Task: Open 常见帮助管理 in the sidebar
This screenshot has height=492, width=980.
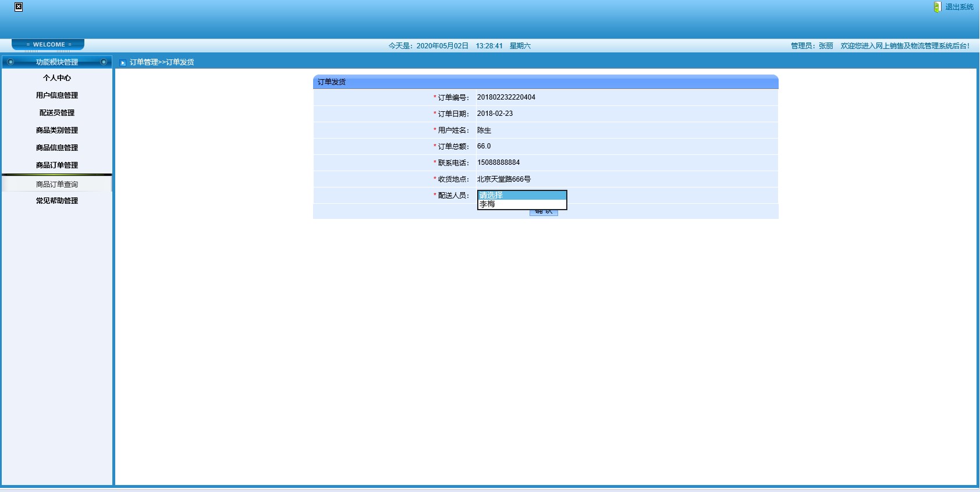Action: [x=57, y=201]
